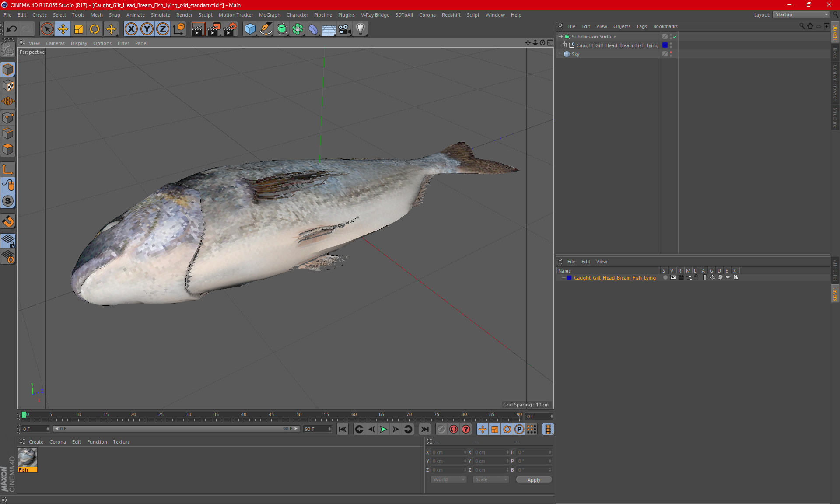This screenshot has width=840, height=504.
Task: Open Objects manager Tags menu
Action: (641, 26)
